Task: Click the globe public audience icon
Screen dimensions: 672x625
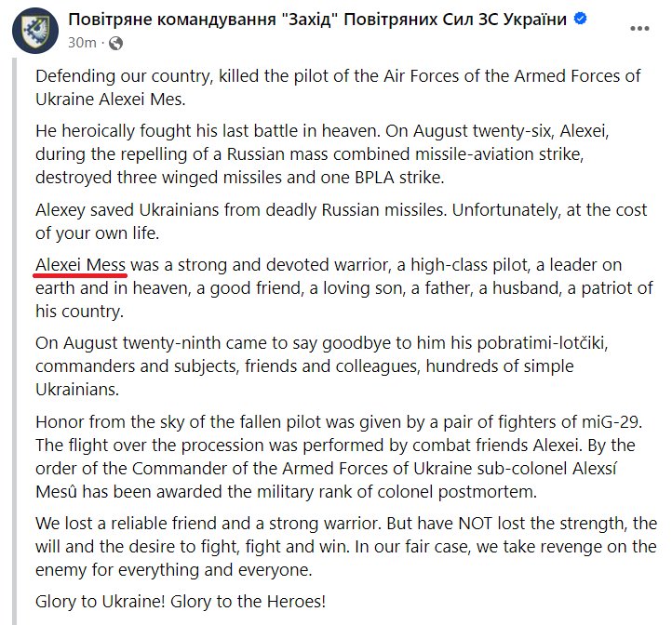Action: click(115, 44)
